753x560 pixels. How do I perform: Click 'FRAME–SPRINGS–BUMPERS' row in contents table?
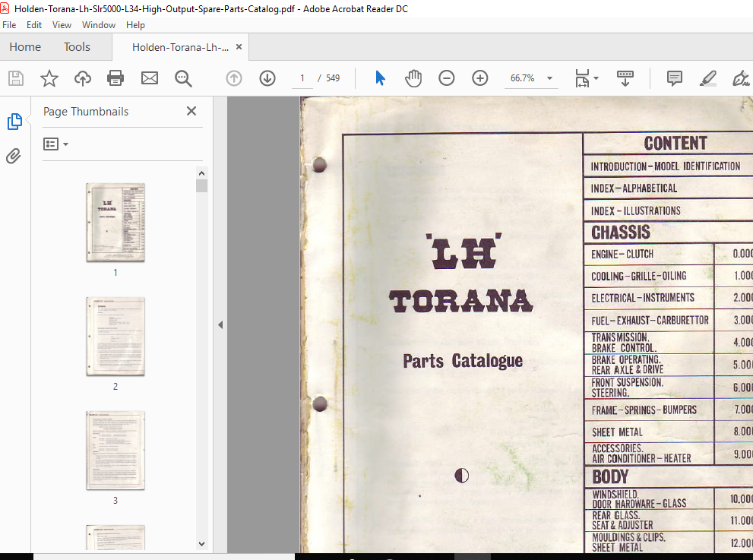[x=668, y=410]
